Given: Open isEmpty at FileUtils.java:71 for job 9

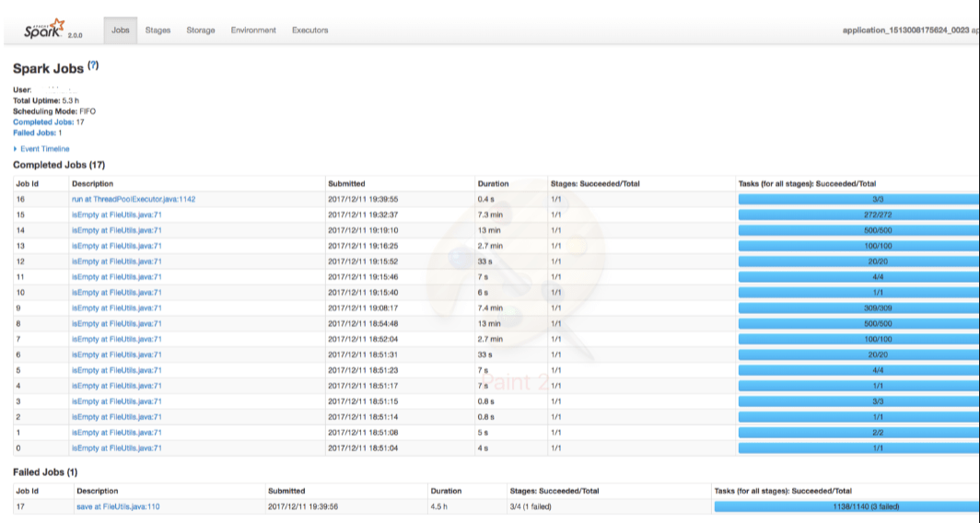Looking at the screenshot, I should (117, 308).
